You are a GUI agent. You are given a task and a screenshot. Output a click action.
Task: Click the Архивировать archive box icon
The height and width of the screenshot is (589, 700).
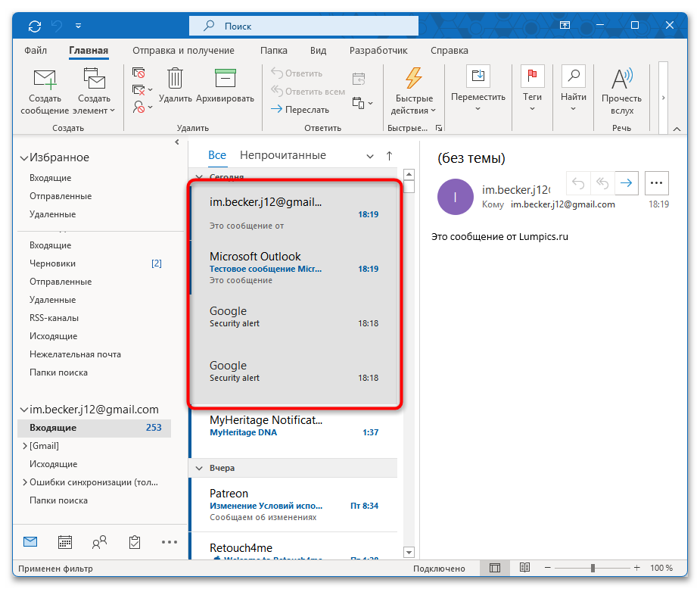click(x=225, y=78)
